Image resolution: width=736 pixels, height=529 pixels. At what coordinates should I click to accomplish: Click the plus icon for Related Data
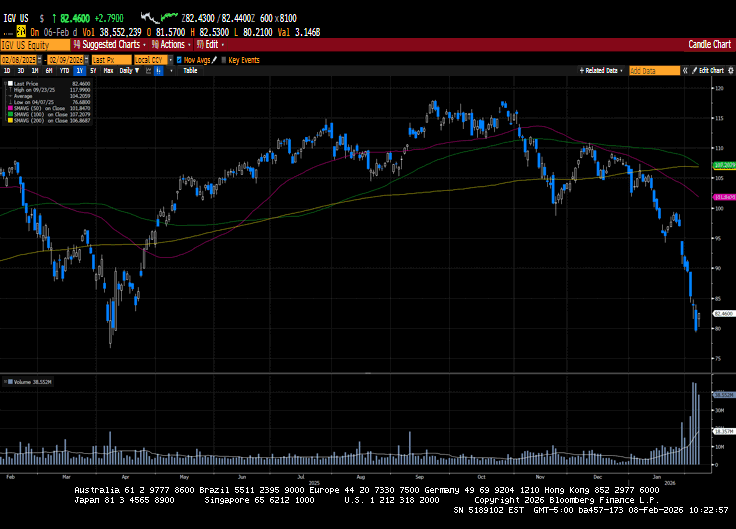(582, 71)
